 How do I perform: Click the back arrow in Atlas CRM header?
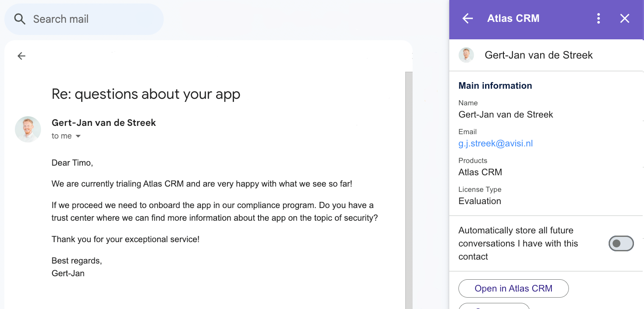[x=468, y=18]
